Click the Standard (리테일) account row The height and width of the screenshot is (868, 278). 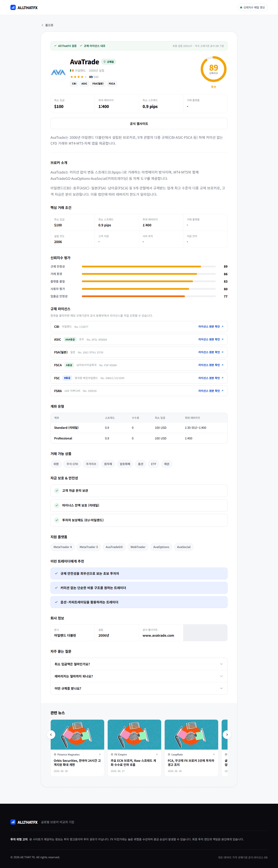[139, 428]
